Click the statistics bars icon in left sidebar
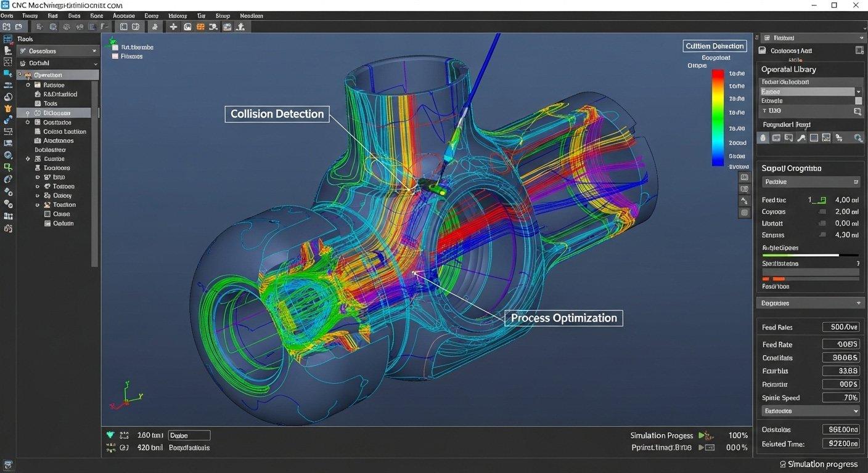This screenshot has height=473, width=868. (8, 217)
